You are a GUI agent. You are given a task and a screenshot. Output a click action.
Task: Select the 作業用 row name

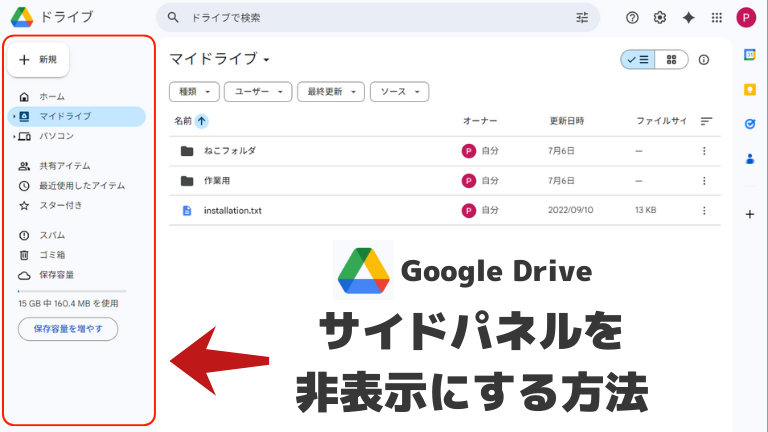[216, 181]
